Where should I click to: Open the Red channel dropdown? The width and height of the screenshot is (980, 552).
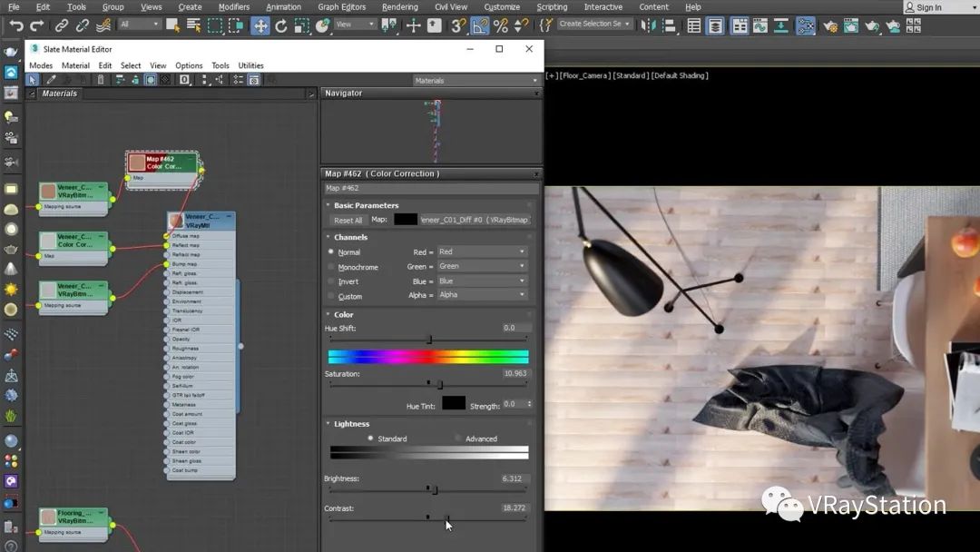point(481,251)
